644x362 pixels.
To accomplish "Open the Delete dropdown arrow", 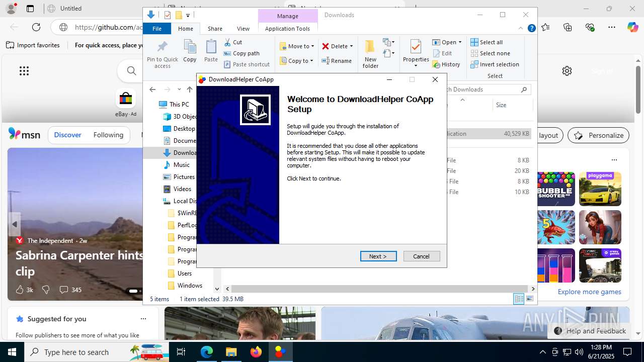I will pos(351,46).
